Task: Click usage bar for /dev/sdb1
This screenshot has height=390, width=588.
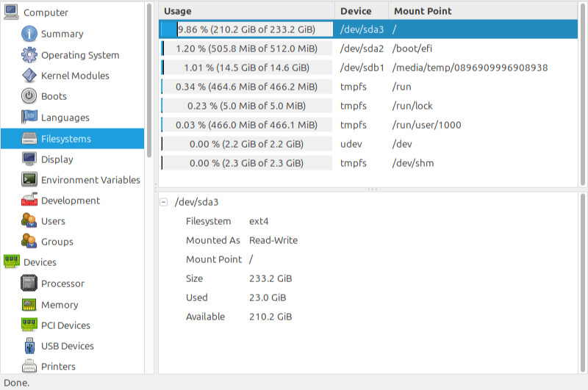Action: click(247, 68)
